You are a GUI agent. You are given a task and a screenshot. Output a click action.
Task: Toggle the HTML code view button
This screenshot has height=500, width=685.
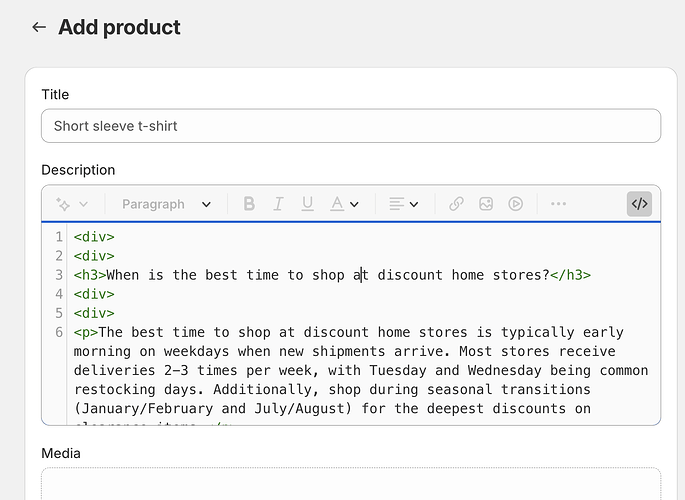(x=640, y=204)
